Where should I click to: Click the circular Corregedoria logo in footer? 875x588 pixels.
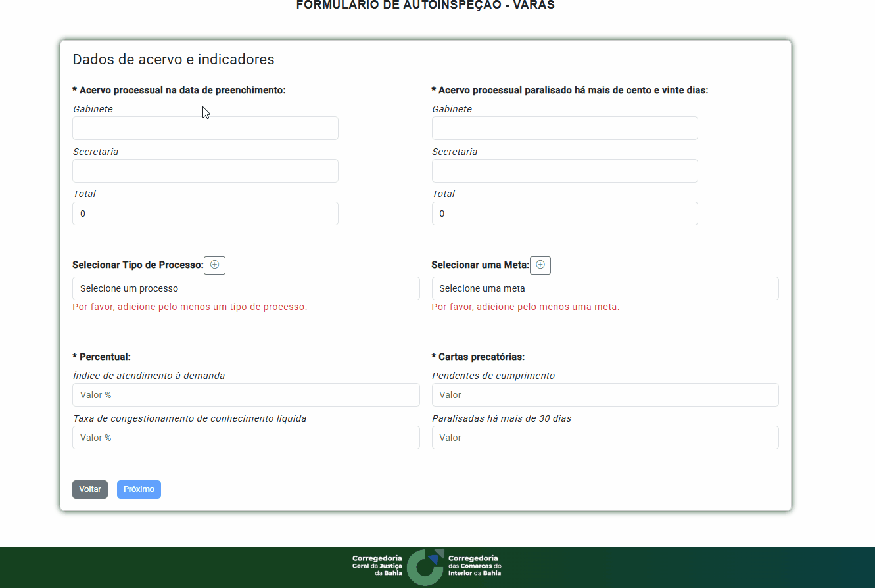click(425, 567)
